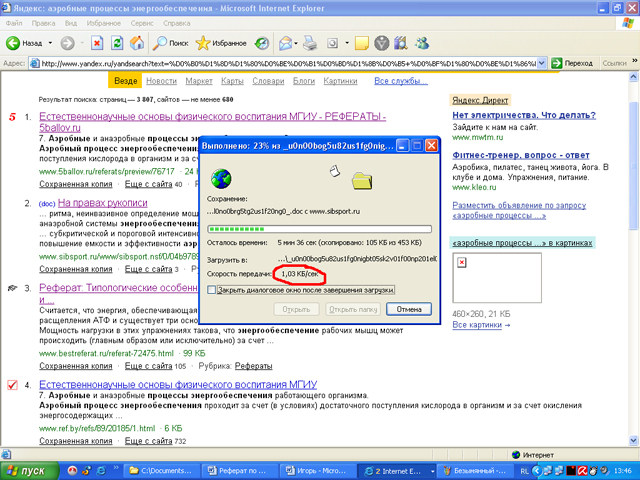640x480 pixels.
Task: Tick the close dialog after download checkbox
Action: [211, 290]
